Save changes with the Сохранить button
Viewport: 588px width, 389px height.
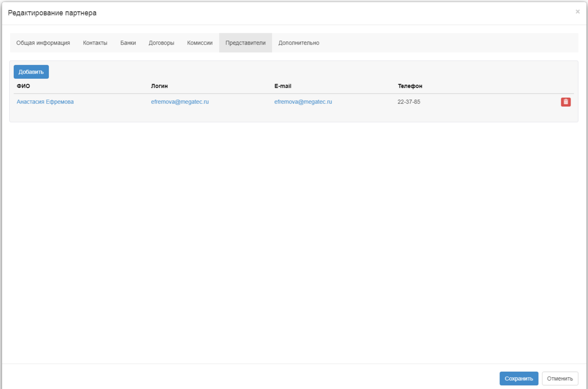click(x=518, y=378)
